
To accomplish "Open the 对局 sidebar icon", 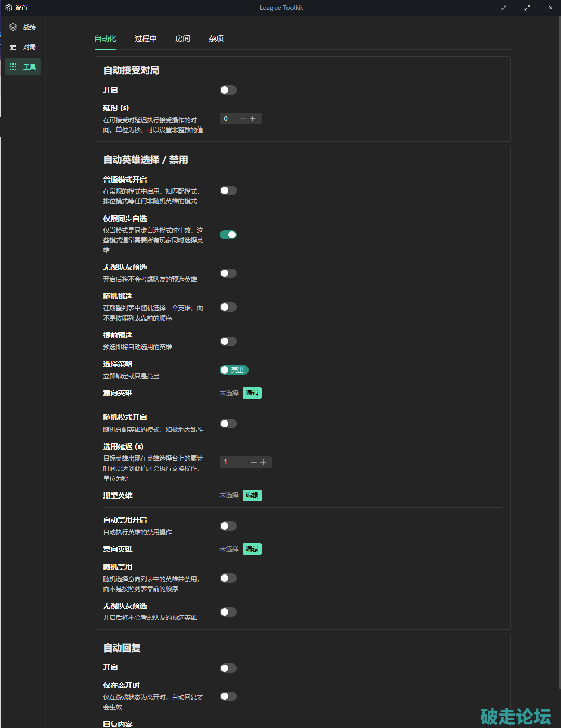I will tap(13, 47).
